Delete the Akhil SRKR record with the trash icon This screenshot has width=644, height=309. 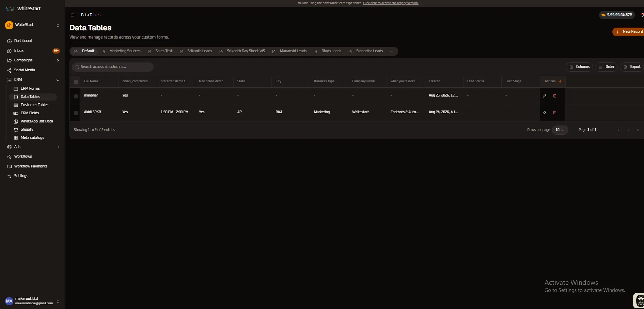(555, 113)
